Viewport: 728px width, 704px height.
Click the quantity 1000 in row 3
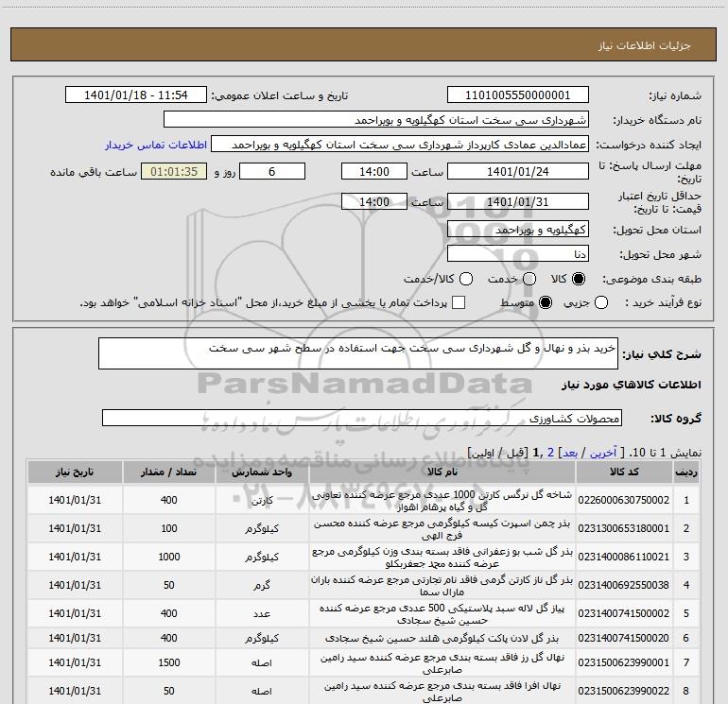tap(169, 557)
